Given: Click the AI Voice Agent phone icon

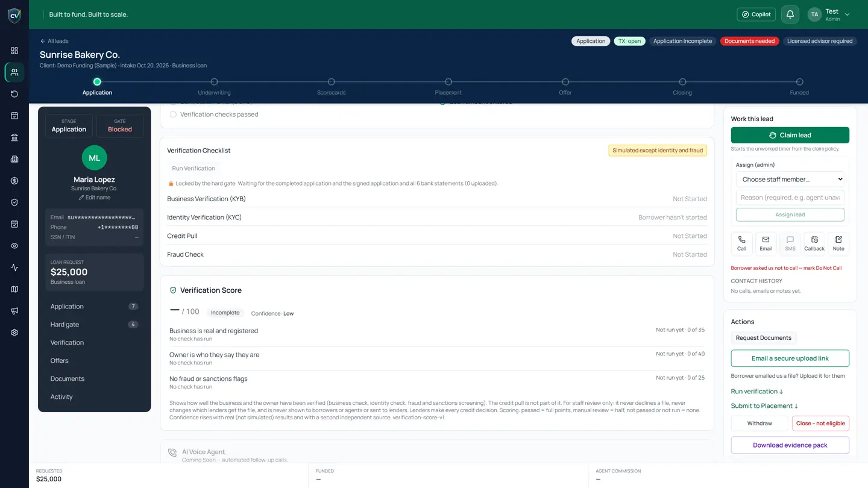Looking at the screenshot, I should coord(172,452).
